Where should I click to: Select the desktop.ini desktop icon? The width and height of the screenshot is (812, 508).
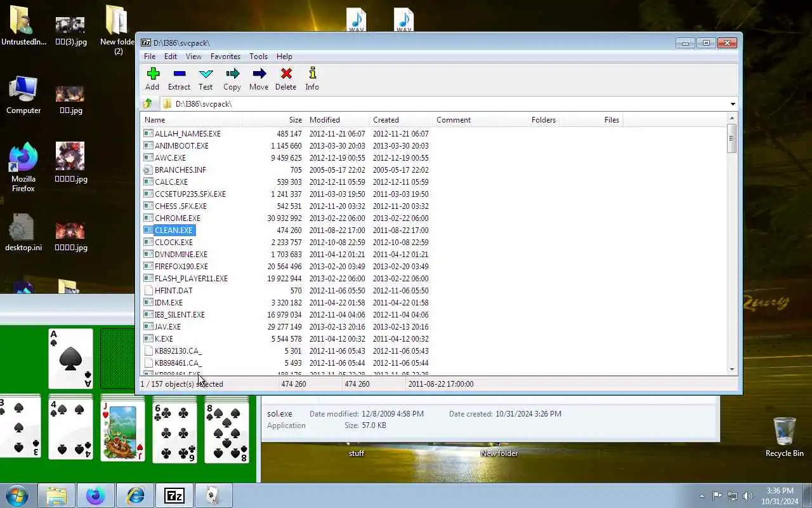coord(23,232)
